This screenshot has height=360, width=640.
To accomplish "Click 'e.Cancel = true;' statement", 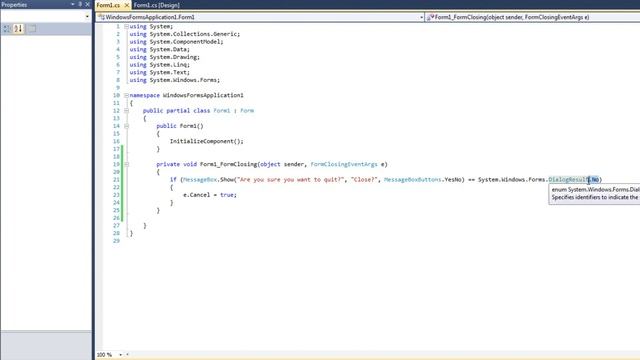I will (x=210, y=195).
